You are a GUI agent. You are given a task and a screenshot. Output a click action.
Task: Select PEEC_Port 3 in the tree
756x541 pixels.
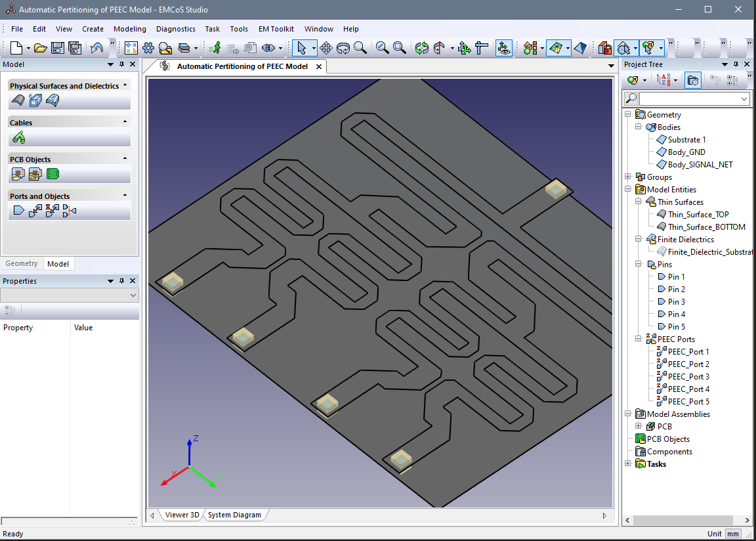point(688,377)
